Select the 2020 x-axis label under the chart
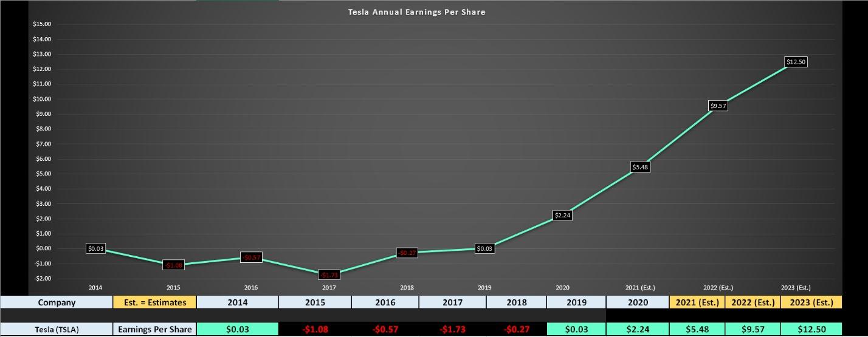Image resolution: width=868 pixels, height=337 pixels. point(562,288)
